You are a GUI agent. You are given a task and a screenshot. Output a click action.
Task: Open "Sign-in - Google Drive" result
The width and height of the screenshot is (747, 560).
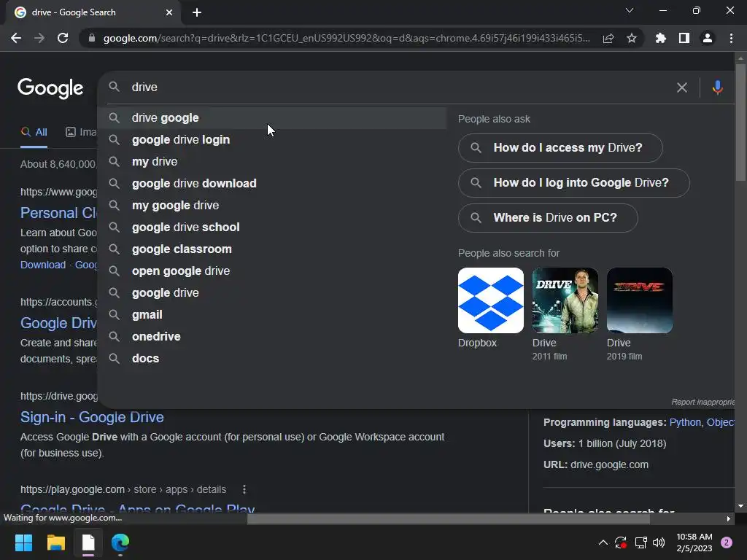click(x=92, y=417)
